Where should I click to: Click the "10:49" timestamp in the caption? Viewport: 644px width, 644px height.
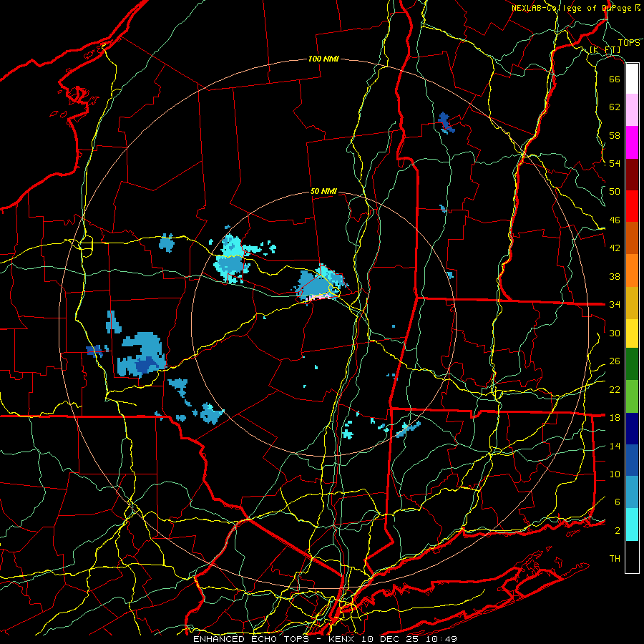pyautogui.click(x=442, y=639)
